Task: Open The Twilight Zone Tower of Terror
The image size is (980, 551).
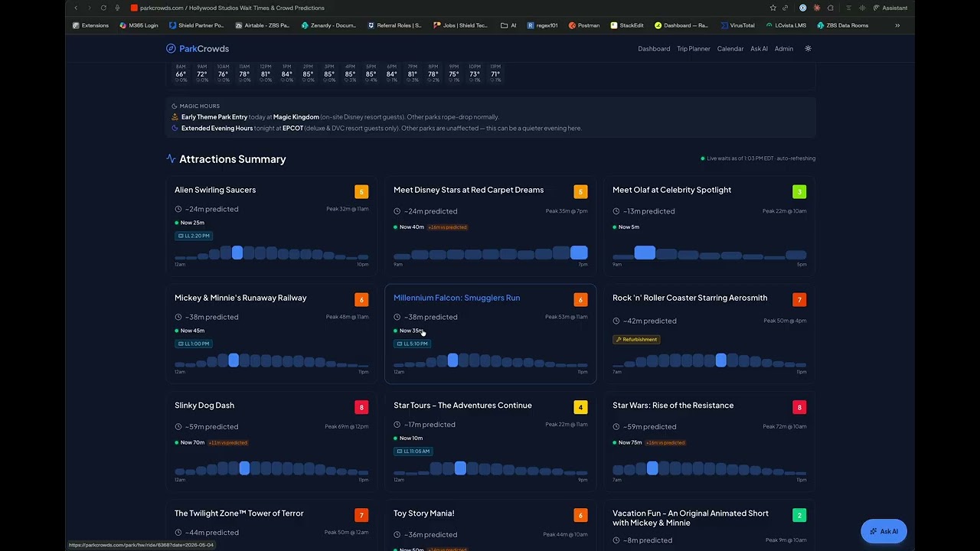Action: [239, 514]
